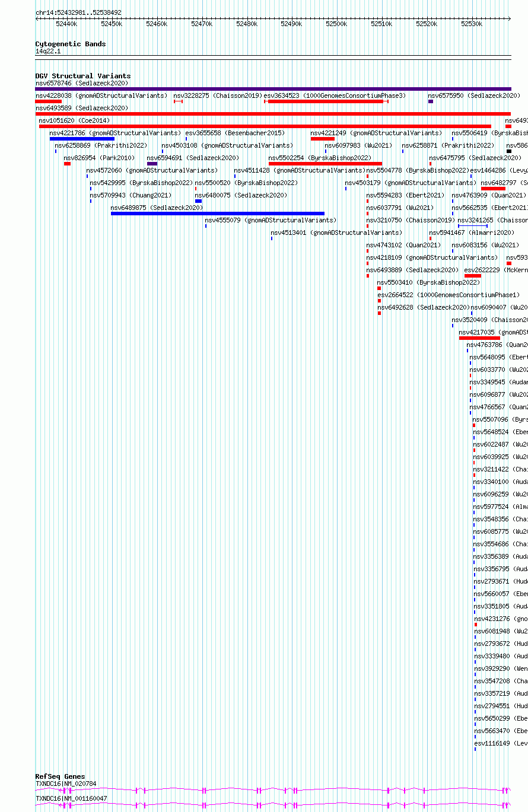Click nsv6258871 (Prakrithi2022) label
The image size is (528, 812).
click(x=448, y=145)
